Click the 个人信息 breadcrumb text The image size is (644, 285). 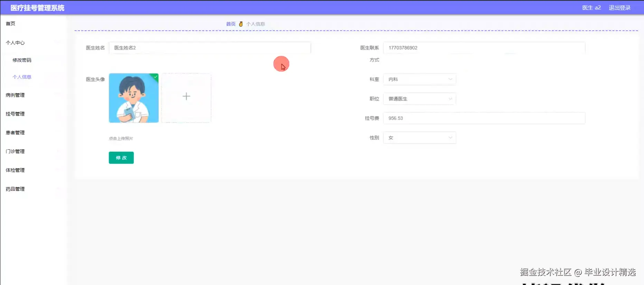coord(256,24)
